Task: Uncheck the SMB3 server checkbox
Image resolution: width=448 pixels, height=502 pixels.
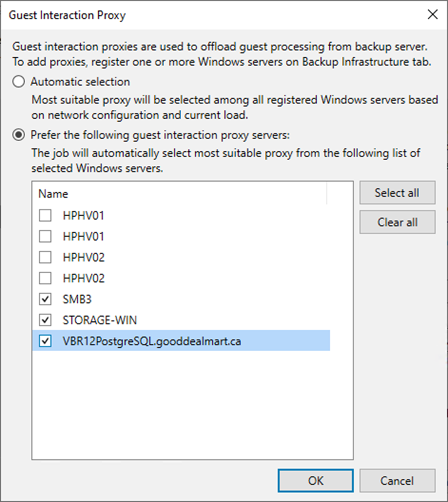Action: (45, 299)
